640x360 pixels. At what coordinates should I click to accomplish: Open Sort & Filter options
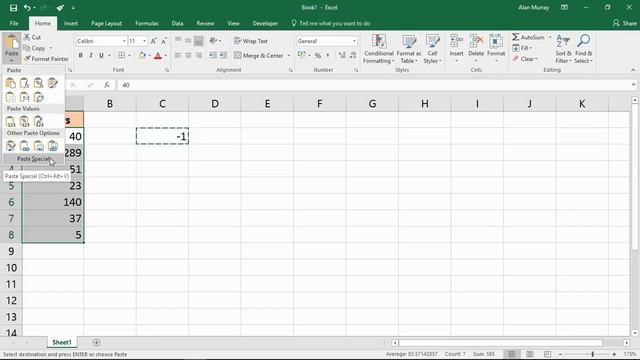click(563, 49)
